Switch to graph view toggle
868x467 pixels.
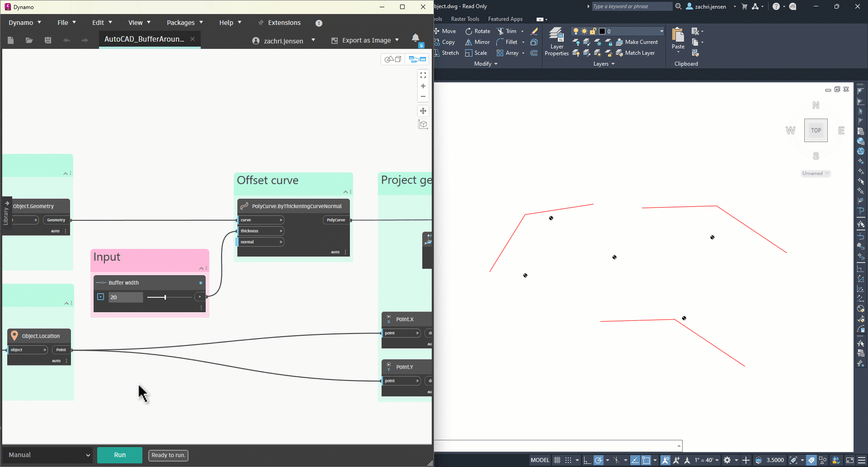(x=417, y=59)
